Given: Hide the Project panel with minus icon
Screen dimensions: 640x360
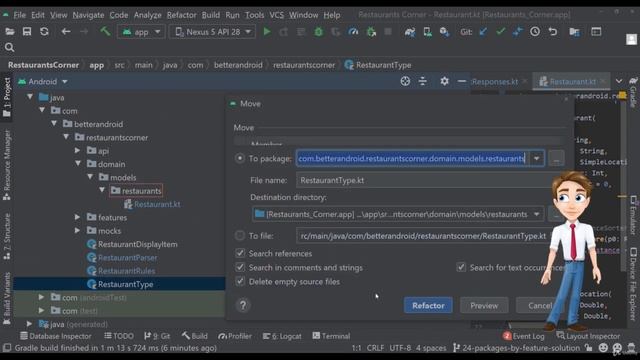Looking at the screenshot, I should click(462, 81).
